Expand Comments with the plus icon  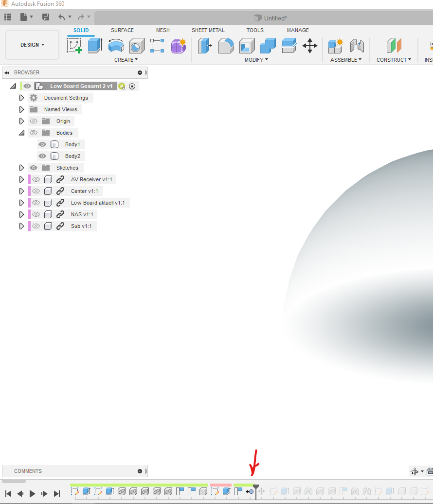(140, 471)
